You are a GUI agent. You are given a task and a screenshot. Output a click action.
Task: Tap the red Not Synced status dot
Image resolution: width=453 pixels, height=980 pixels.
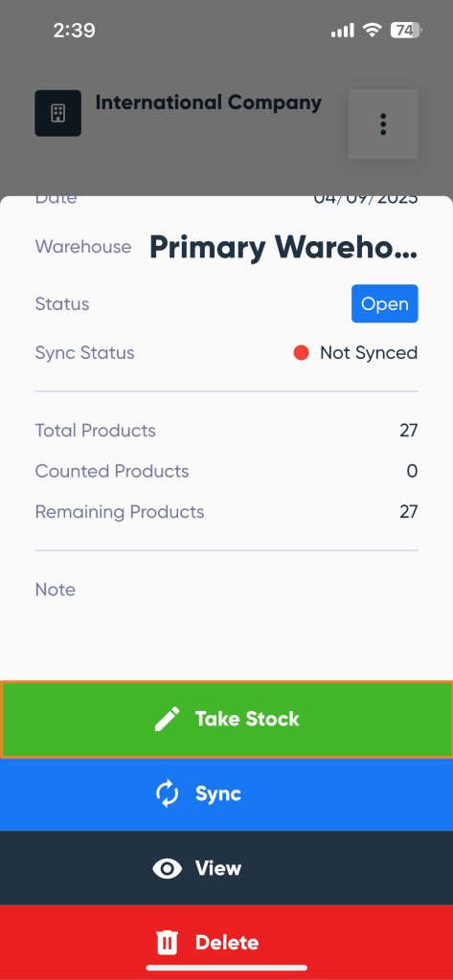301,353
